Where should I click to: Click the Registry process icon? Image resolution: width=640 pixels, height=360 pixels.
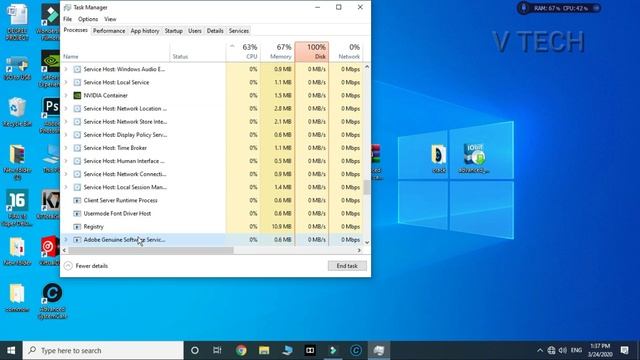pos(77,227)
